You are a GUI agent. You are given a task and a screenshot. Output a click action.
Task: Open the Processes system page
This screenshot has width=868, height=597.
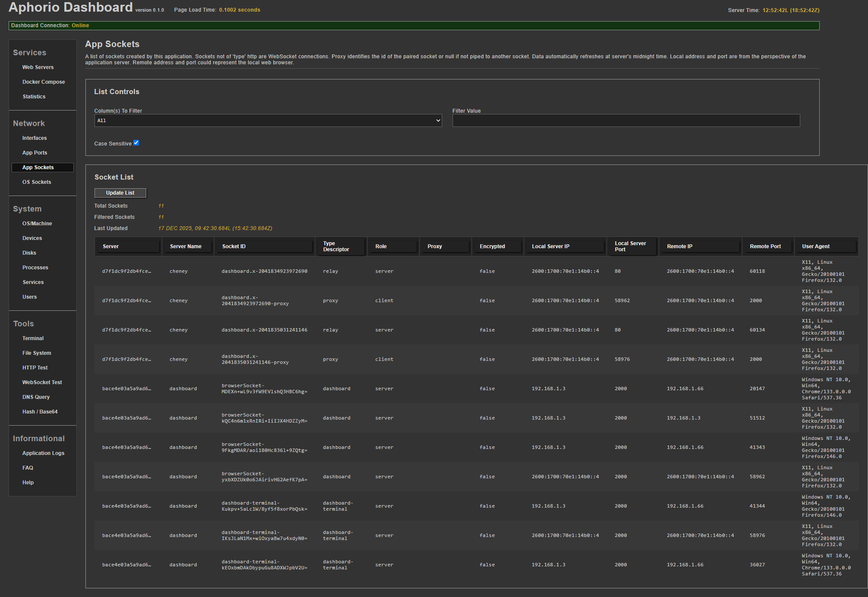[x=35, y=268]
